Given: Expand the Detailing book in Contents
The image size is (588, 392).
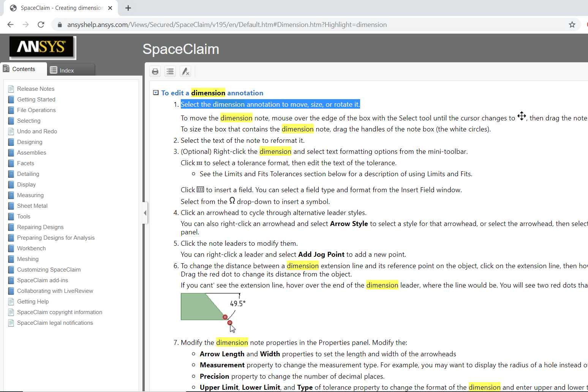Looking at the screenshot, I should (28, 174).
